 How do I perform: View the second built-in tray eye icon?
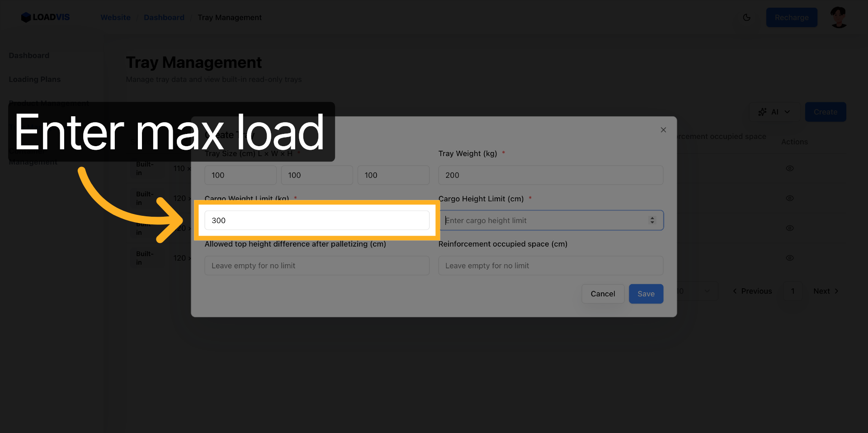coord(790,198)
